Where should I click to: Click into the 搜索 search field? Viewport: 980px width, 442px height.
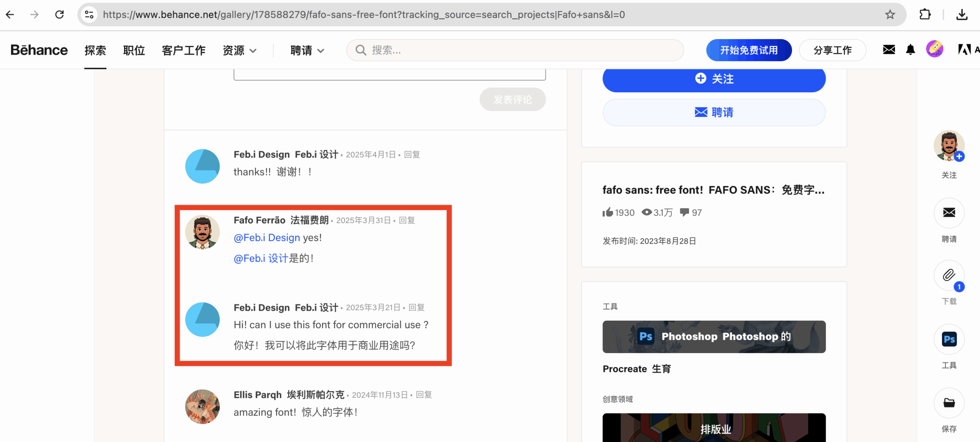[515, 50]
